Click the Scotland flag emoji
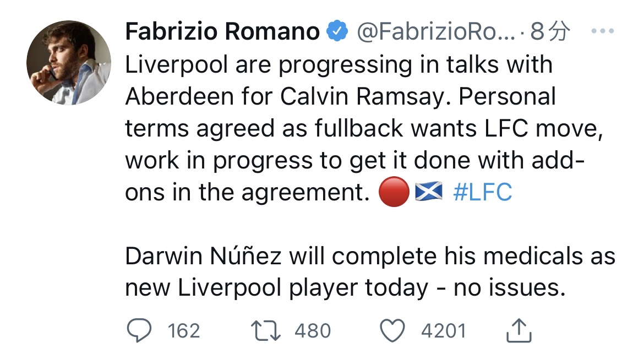644x359 pixels. [428, 192]
